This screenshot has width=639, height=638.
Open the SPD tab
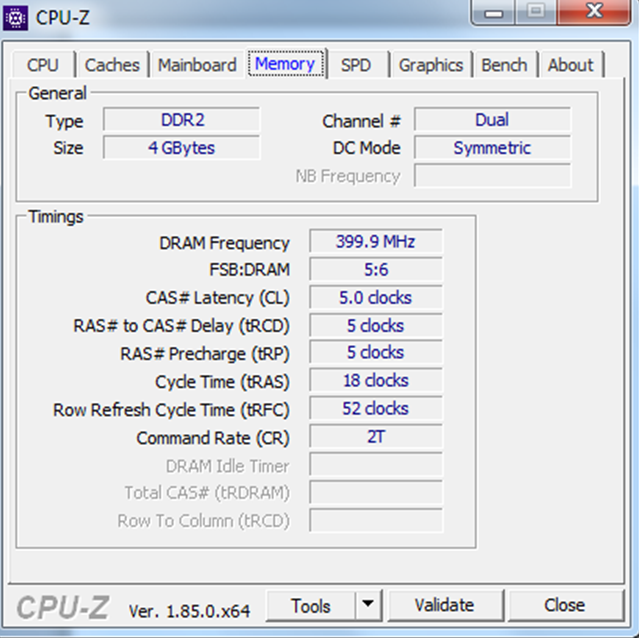point(356,65)
